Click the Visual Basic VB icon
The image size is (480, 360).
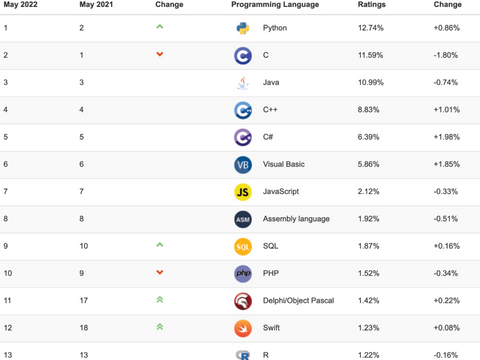[243, 165]
